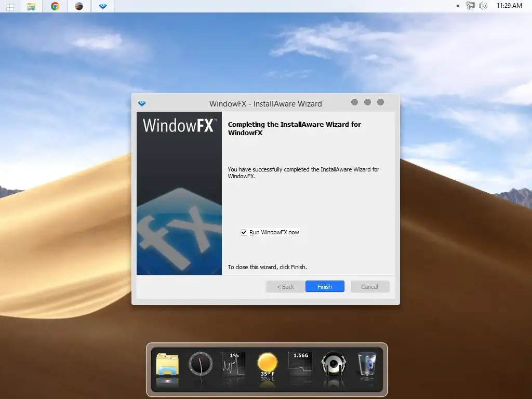Click the Cancel button in wizard
Image resolution: width=532 pixels, height=399 pixels.
[x=369, y=286]
